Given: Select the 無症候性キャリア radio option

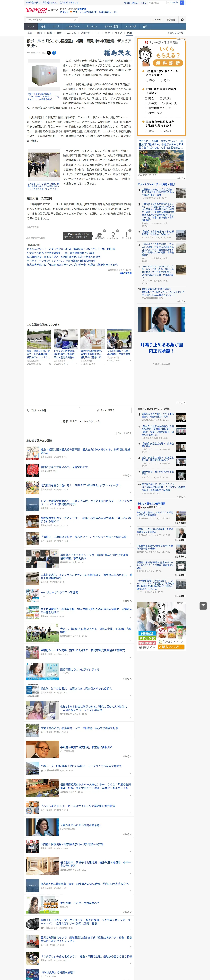Looking at the screenshot, I should [x=146, y=108].
